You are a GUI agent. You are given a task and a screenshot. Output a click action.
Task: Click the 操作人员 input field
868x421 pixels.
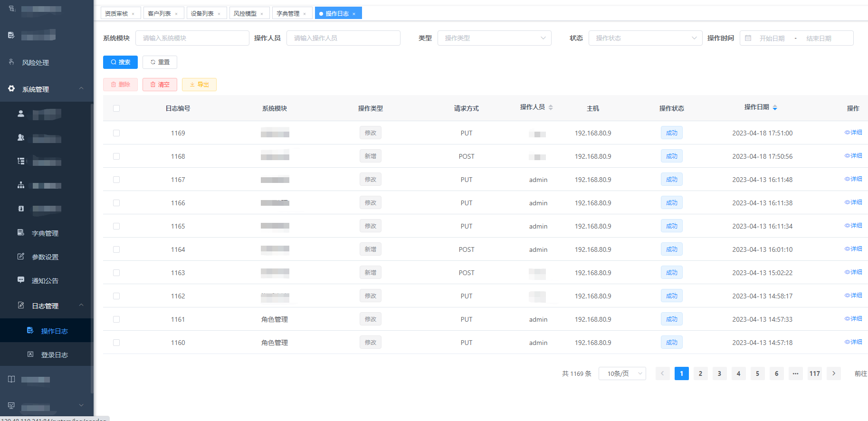point(343,38)
